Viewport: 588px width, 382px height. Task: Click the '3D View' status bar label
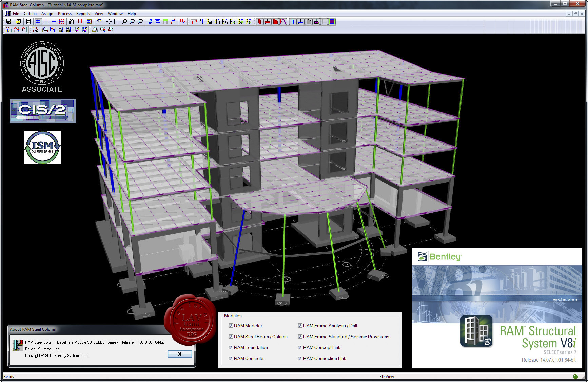point(387,377)
